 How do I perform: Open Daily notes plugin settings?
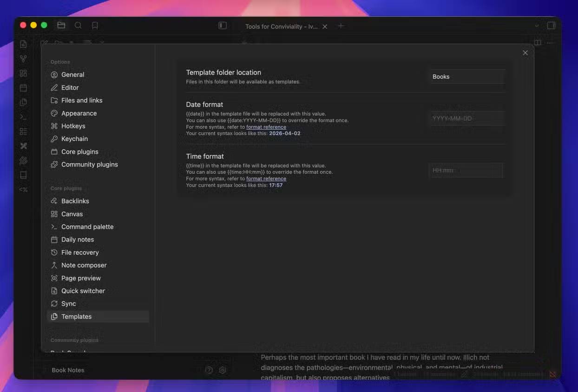[98, 240]
